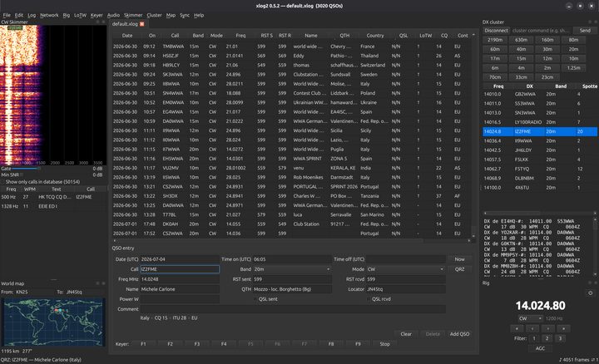Send keyer memory F9
Screen dimensions: 599x364
[x=358, y=344]
